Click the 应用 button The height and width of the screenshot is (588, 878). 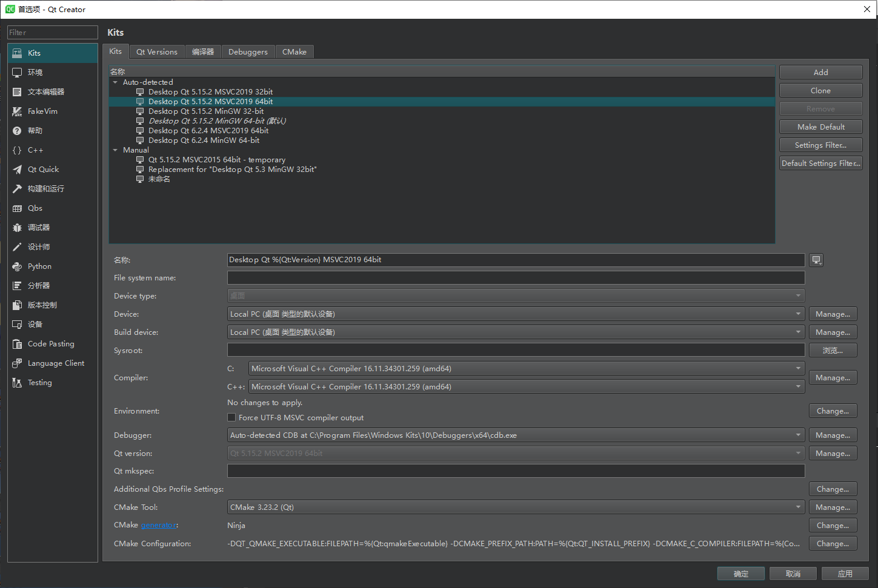pyautogui.click(x=845, y=574)
